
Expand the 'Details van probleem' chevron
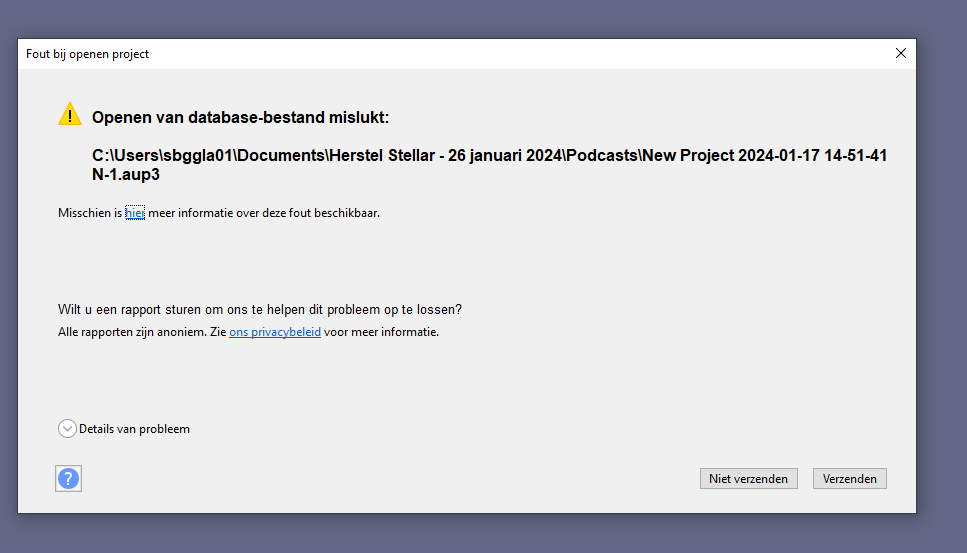tap(68, 429)
